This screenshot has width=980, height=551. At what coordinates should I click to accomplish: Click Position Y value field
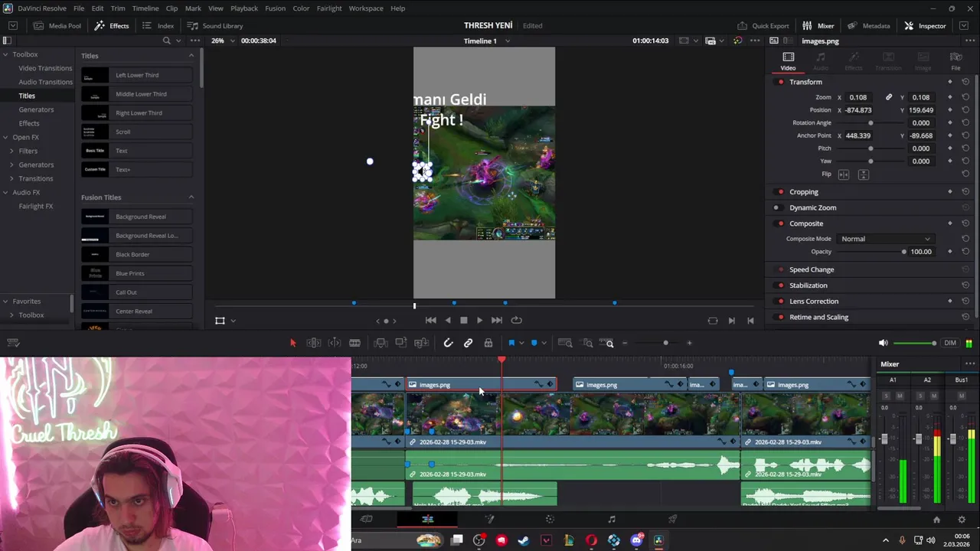[x=920, y=110]
